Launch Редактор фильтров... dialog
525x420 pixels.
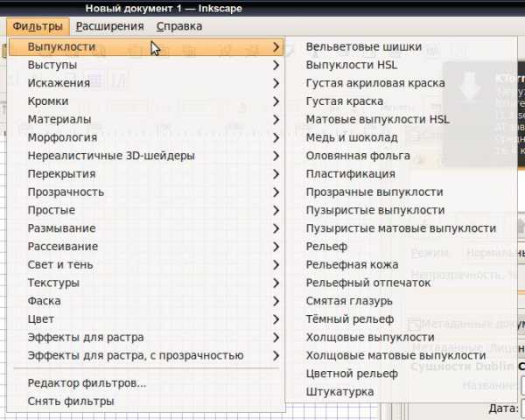tap(146, 383)
